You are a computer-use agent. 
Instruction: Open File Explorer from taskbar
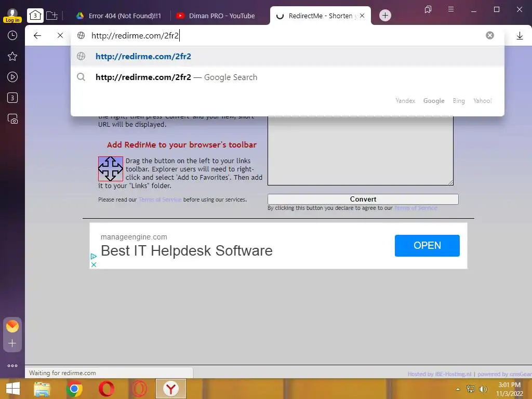pos(42,389)
